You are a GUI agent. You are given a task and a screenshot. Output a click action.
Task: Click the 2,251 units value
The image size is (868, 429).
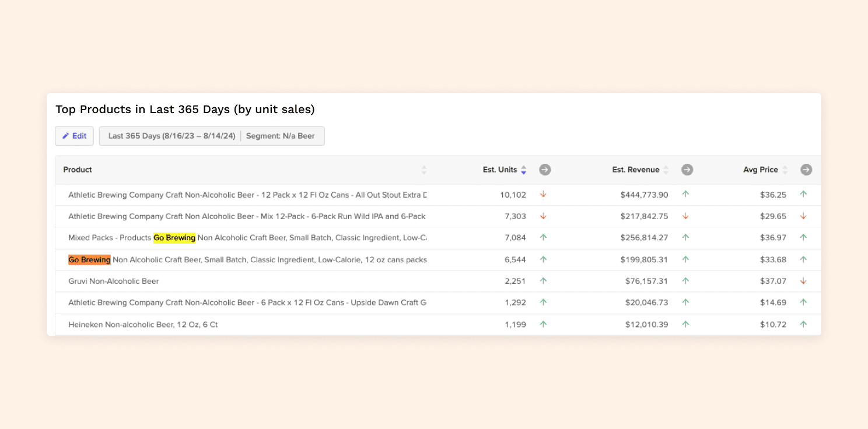click(515, 281)
